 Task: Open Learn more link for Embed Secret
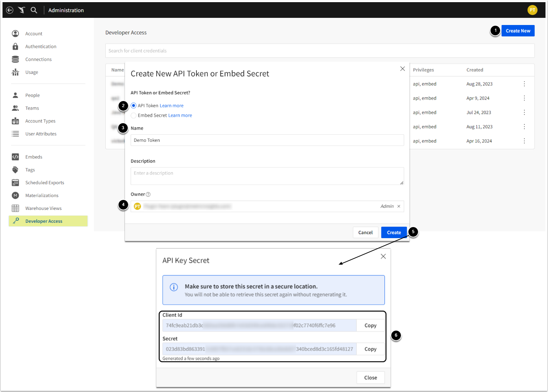180,115
